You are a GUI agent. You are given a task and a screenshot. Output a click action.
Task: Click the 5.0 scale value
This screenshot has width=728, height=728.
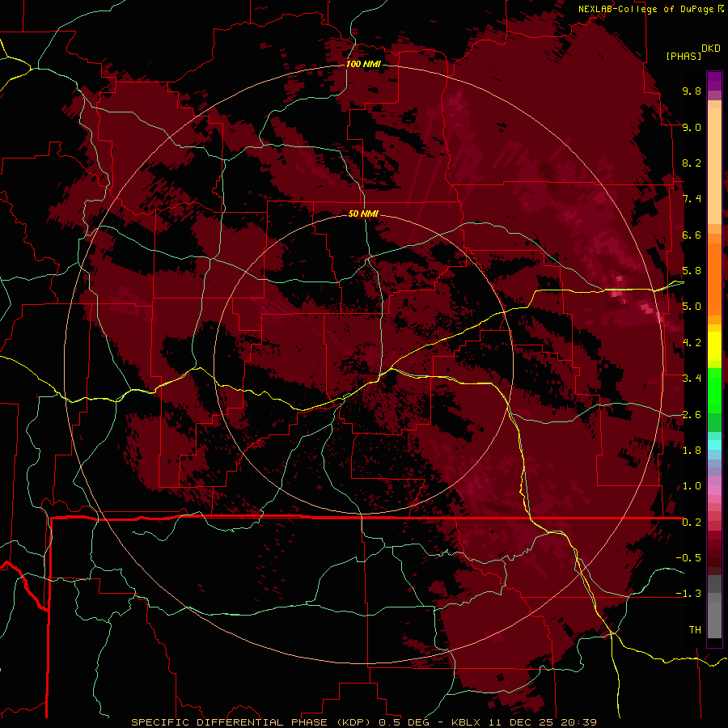click(692, 307)
